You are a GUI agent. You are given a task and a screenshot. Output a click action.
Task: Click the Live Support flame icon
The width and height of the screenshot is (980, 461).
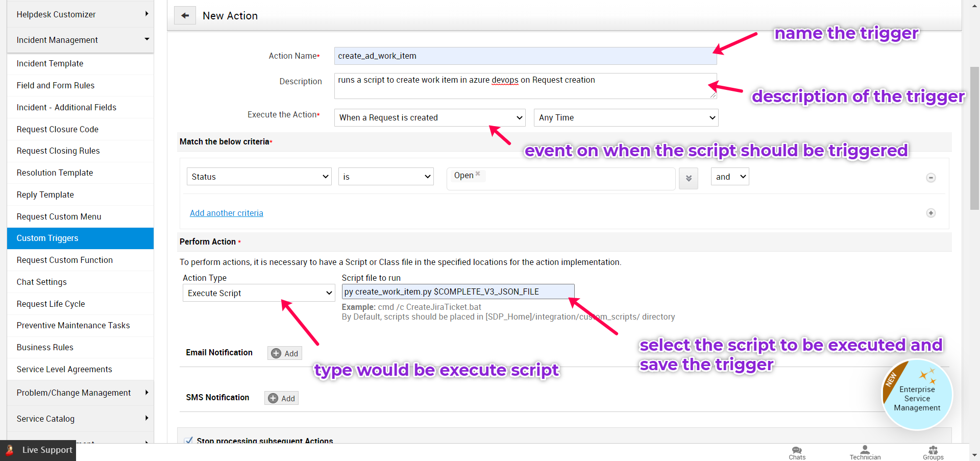(9, 450)
